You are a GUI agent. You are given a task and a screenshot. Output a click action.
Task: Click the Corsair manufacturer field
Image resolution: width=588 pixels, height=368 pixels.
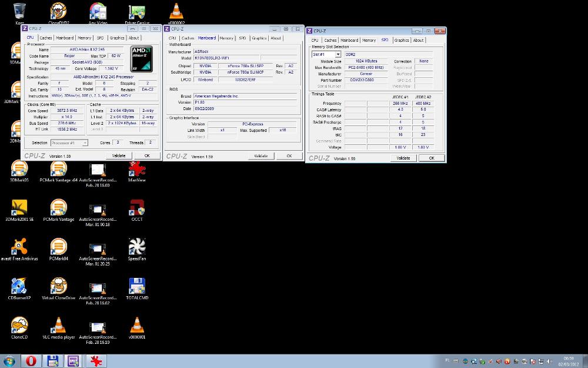[366, 74]
